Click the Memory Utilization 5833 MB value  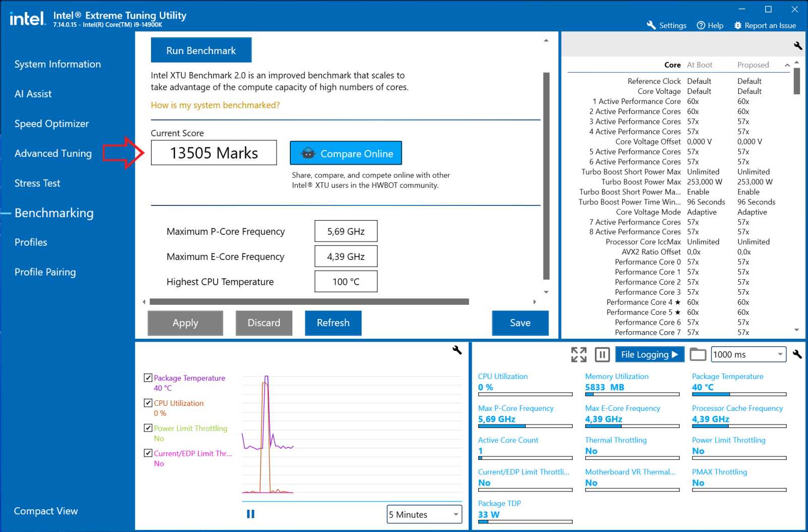[604, 387]
